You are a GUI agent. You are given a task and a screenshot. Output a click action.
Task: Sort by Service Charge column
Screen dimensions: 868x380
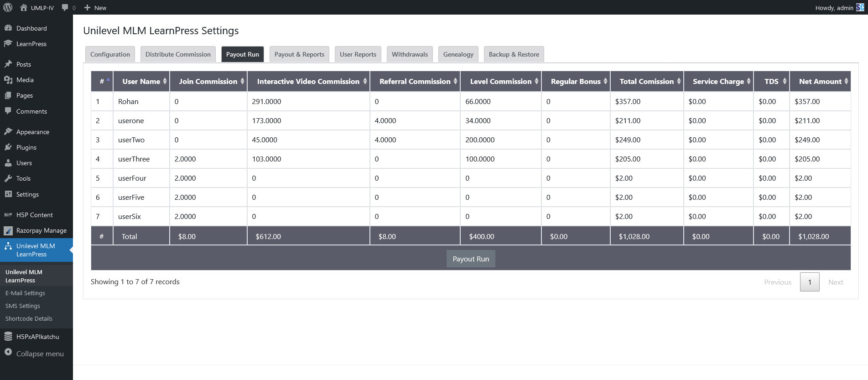pyautogui.click(x=718, y=81)
